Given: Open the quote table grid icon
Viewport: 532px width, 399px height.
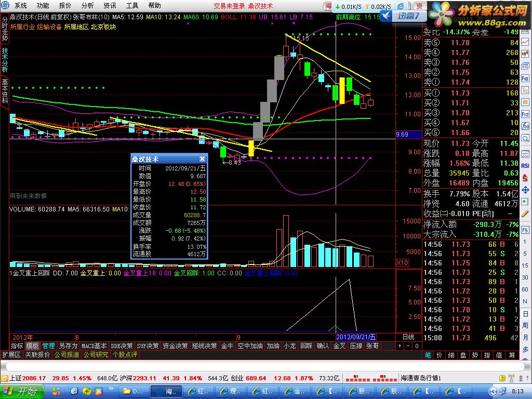Looking at the screenshot, I should (x=525, y=31).
